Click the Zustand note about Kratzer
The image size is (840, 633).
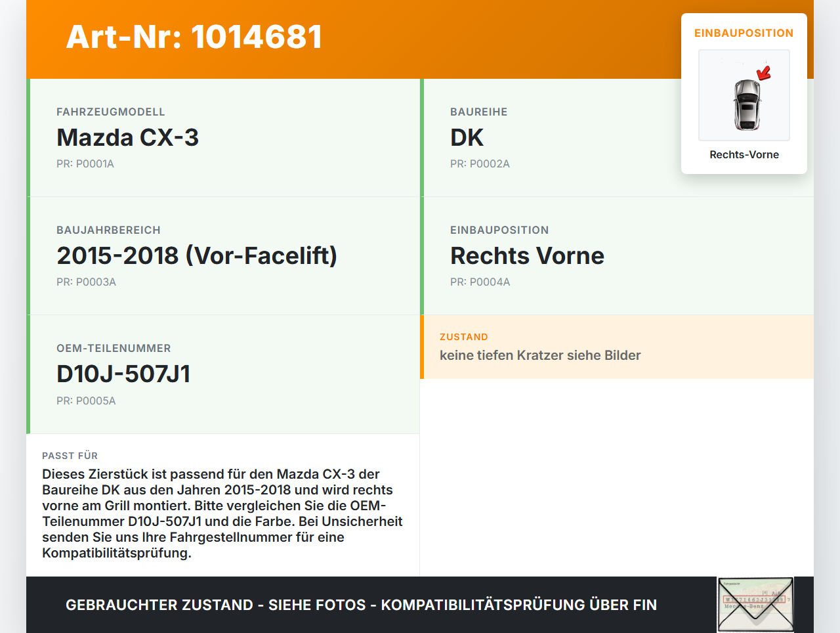540,355
